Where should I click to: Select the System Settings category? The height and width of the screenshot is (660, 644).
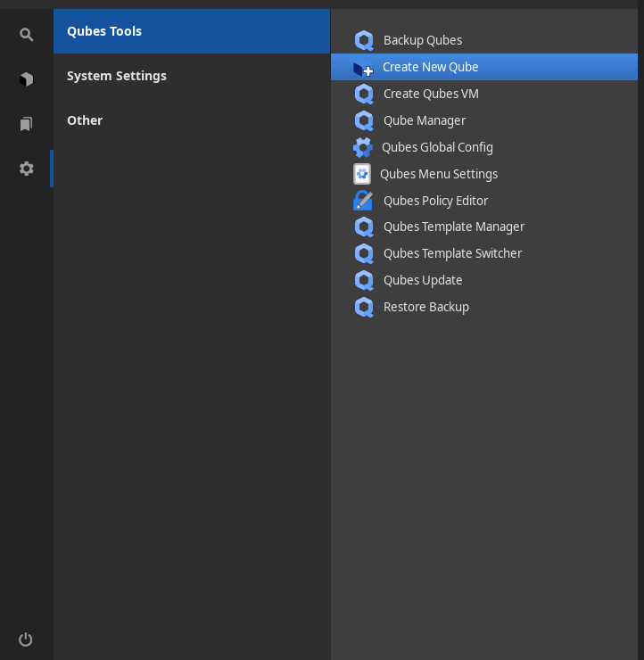click(192, 76)
